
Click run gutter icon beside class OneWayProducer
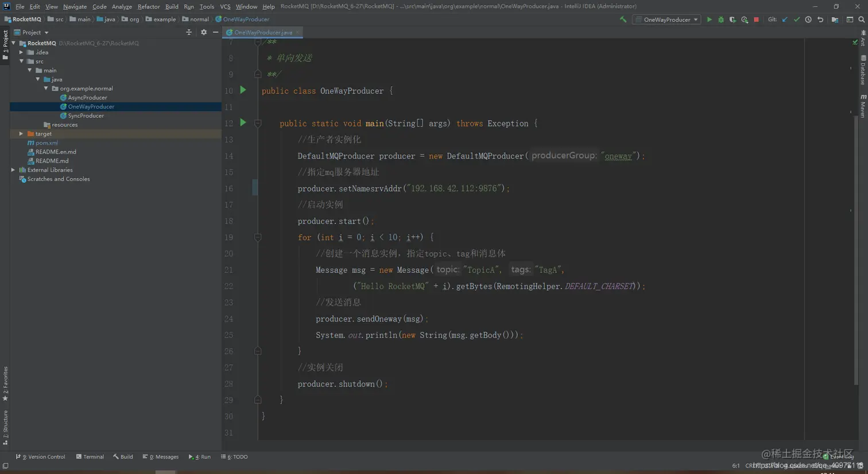click(x=243, y=90)
